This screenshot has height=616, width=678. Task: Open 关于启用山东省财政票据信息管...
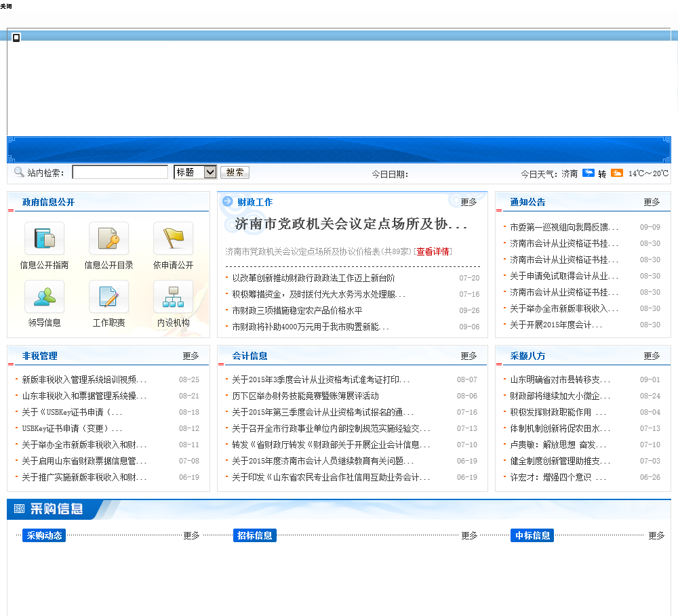[x=84, y=461]
